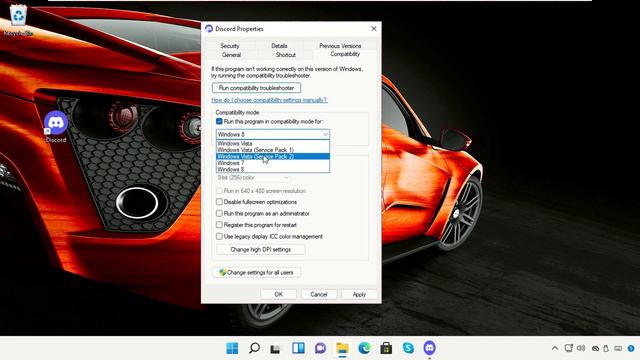
Task: Launch Microsoft Edge from taskbar
Action: click(x=364, y=348)
